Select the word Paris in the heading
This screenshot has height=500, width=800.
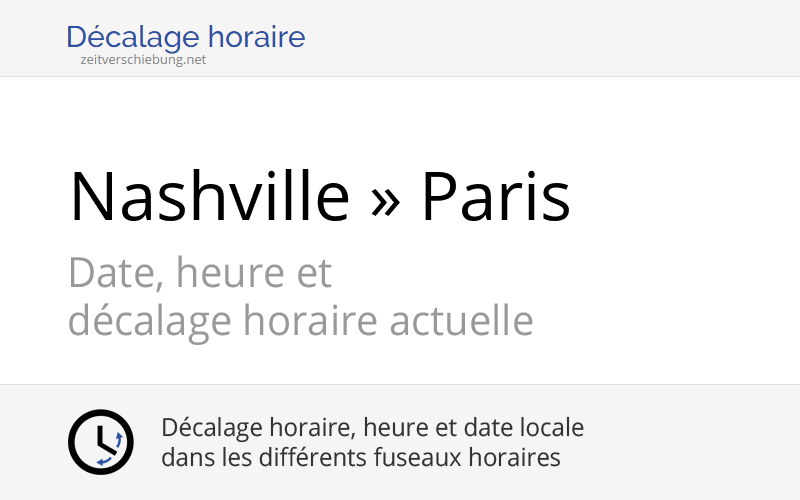point(495,196)
